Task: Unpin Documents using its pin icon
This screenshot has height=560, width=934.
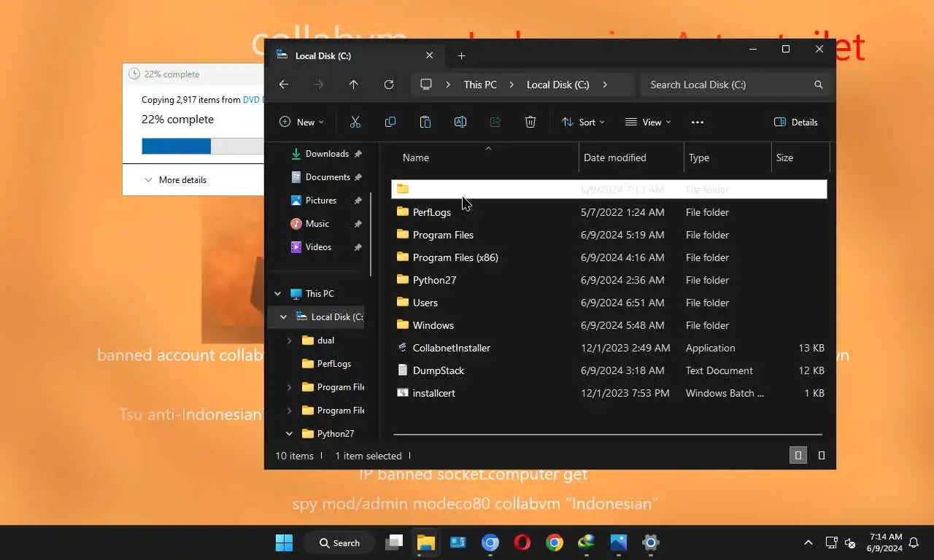Action: [x=358, y=177]
